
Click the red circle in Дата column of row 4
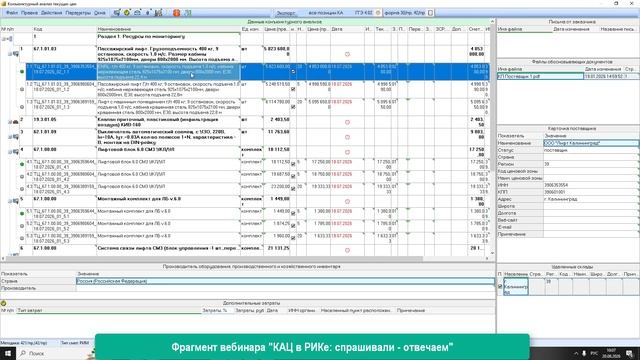tap(347, 152)
